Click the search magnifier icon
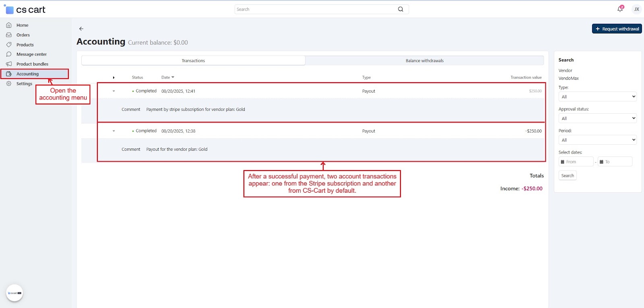This screenshot has width=644, height=308. point(400,9)
